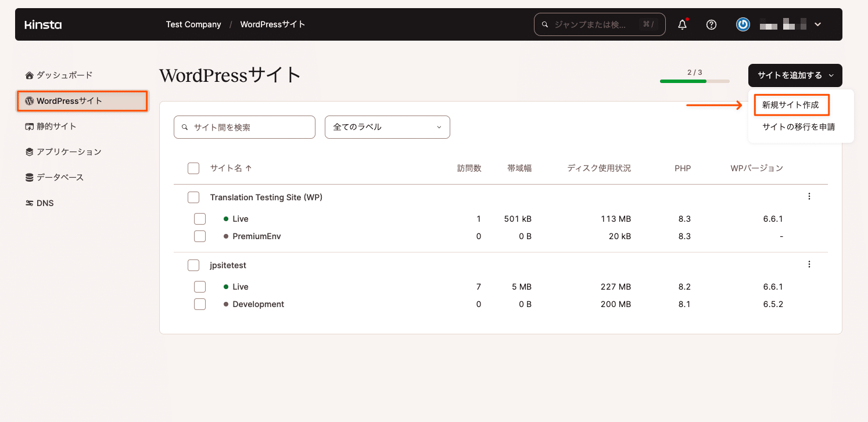Image resolution: width=868 pixels, height=422 pixels.
Task: Expand the user account menu chevron
Action: point(818,24)
